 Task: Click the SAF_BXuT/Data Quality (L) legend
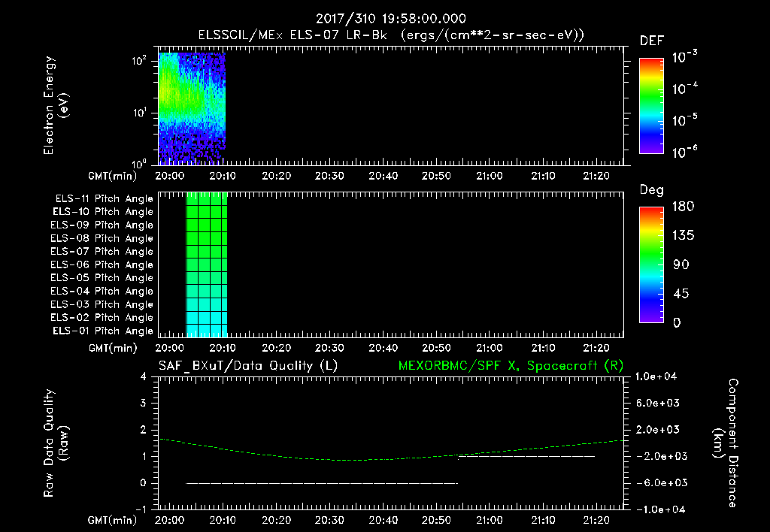pos(248,366)
